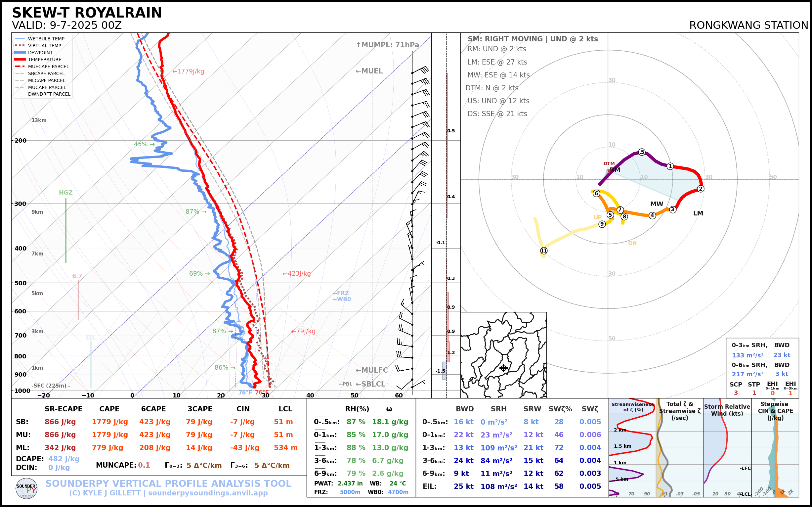Viewport: 812px width, 507px height.
Task: Click the hodograph marker labeled .5
Action: tap(641, 152)
